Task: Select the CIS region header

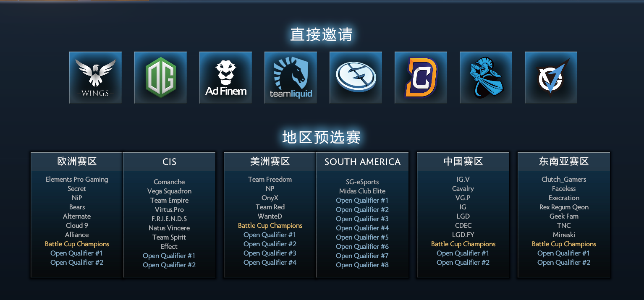Action: click(169, 162)
